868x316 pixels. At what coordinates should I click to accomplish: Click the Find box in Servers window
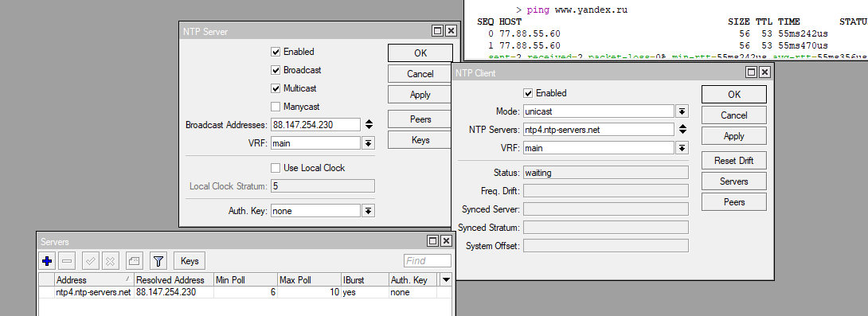(428, 260)
